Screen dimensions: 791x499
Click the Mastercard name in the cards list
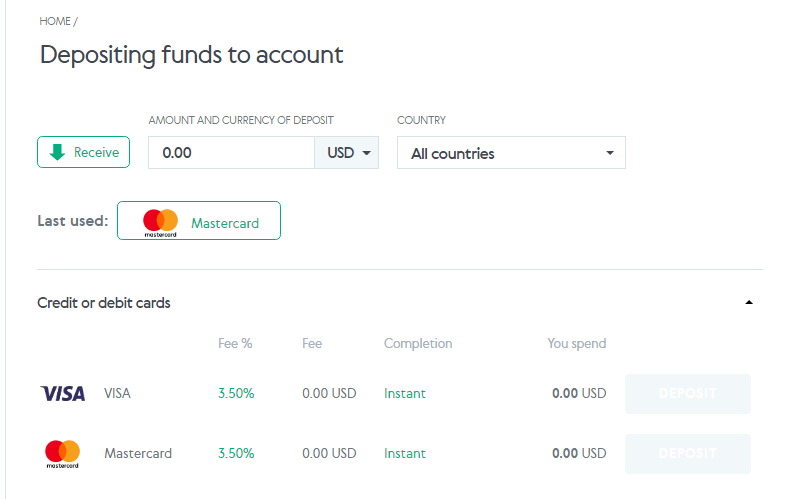coord(138,454)
